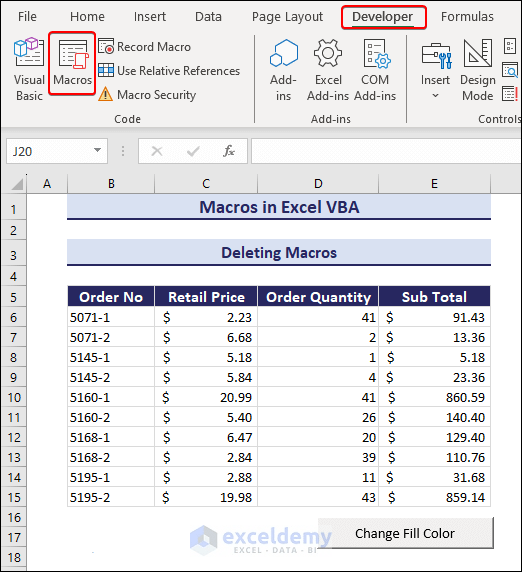
Task: Select the 'Order Quantity' header cell
Action: pyautogui.click(x=318, y=297)
